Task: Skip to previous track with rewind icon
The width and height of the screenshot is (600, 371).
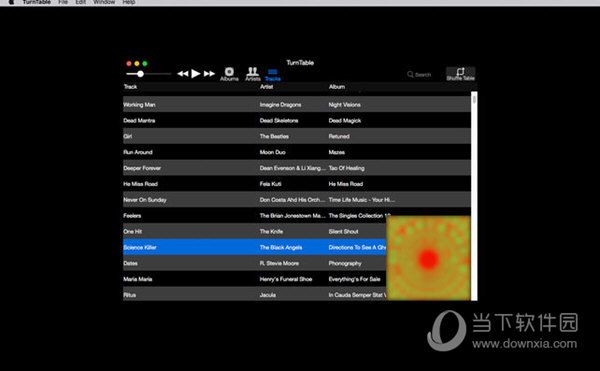Action: [183, 73]
